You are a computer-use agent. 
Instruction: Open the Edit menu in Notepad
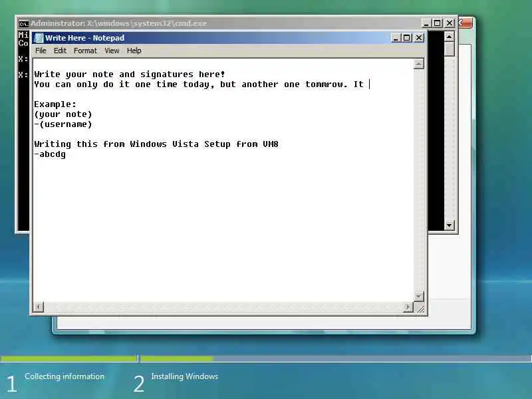(60, 51)
